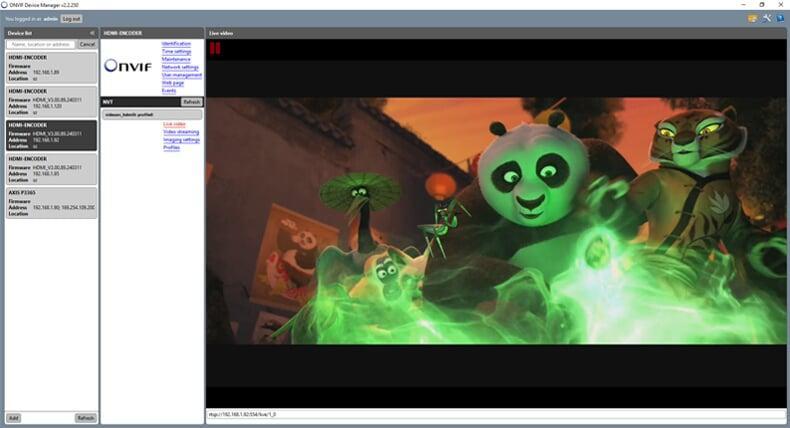
Task: Open Video streaming settings
Action: pos(181,132)
